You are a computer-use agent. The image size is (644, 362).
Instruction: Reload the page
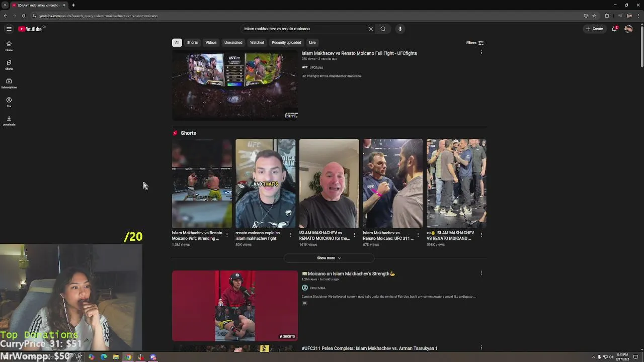[x=23, y=16]
